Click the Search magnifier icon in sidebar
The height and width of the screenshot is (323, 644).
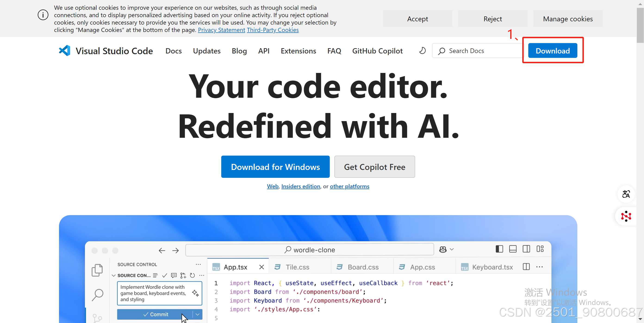point(97,295)
